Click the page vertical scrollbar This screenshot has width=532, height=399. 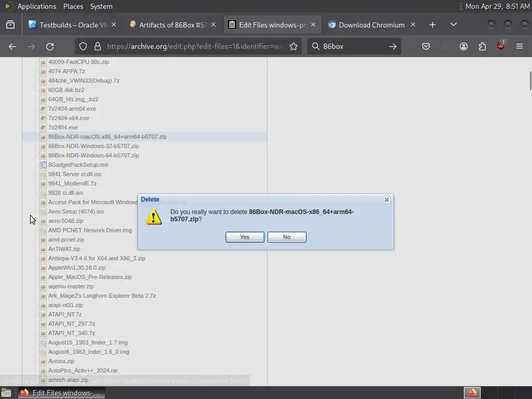[x=530, y=81]
